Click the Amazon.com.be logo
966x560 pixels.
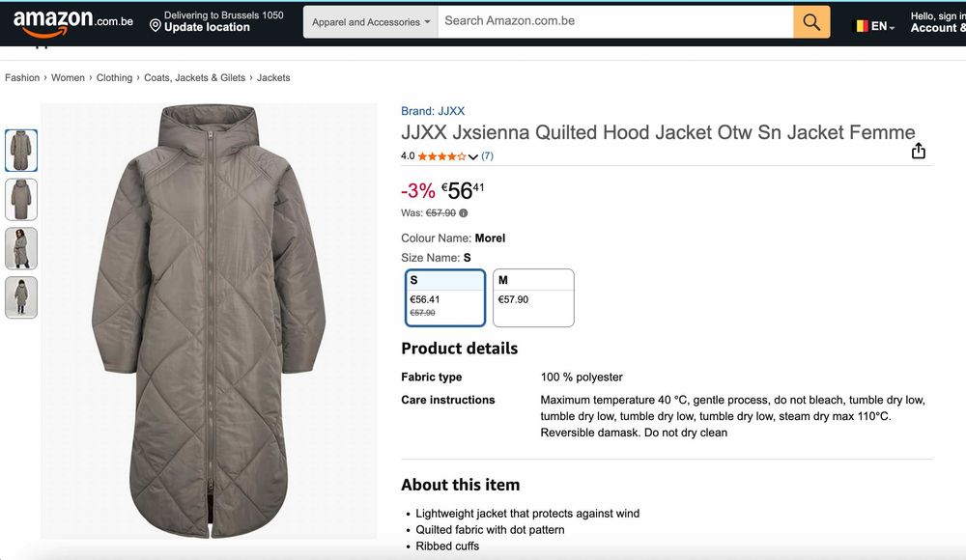(72, 22)
